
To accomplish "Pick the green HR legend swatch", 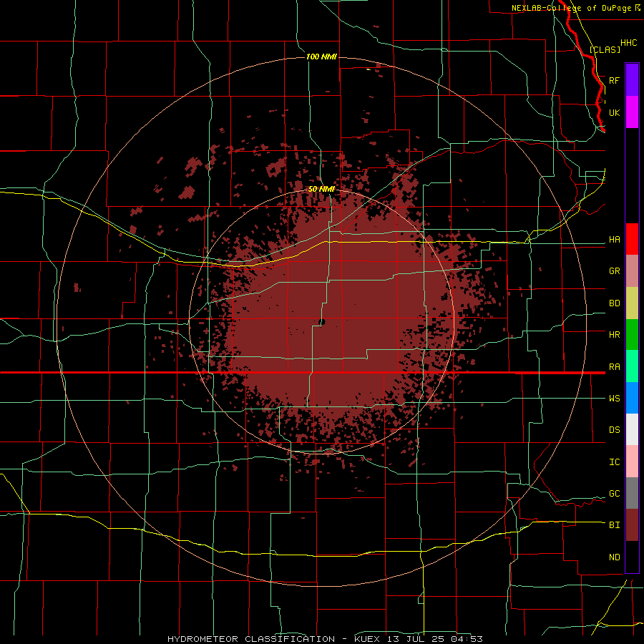I will point(632,335).
